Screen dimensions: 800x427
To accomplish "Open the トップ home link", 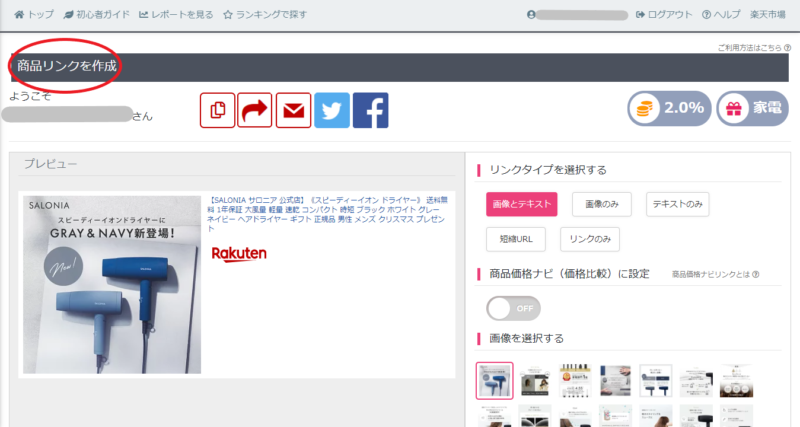I will (34, 14).
